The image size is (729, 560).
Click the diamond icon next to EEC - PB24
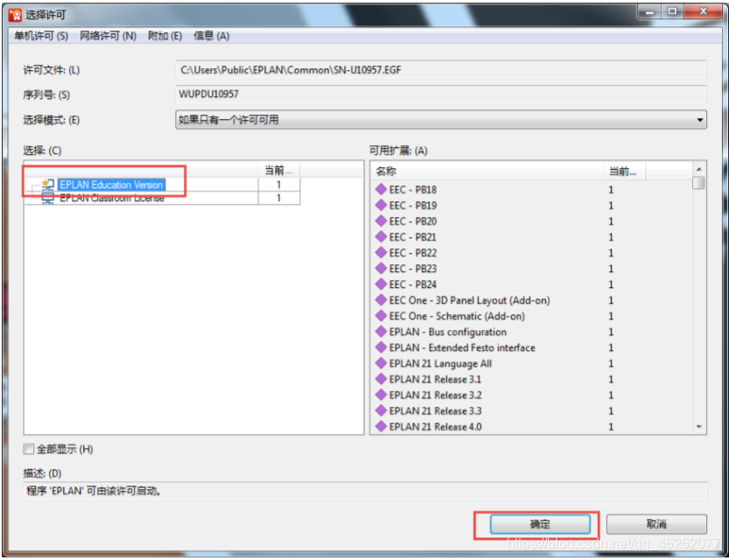(381, 284)
